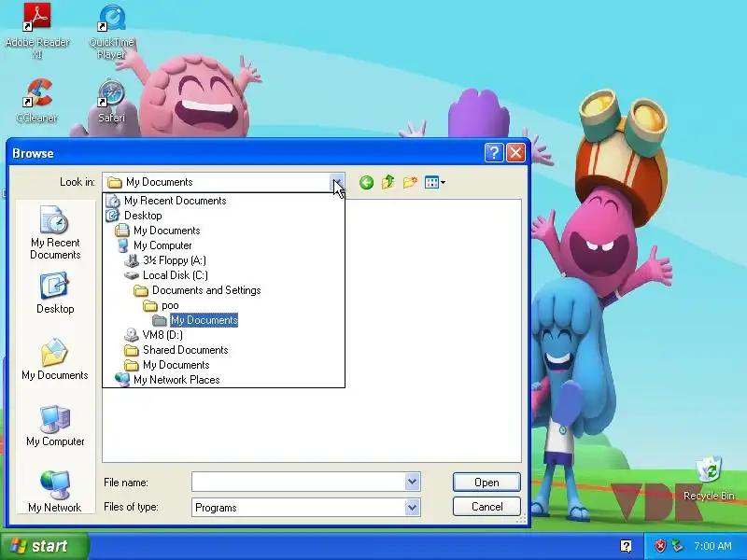This screenshot has height=560, width=747.
Task: Click the dialog Help question-mark button
Action: 494,153
